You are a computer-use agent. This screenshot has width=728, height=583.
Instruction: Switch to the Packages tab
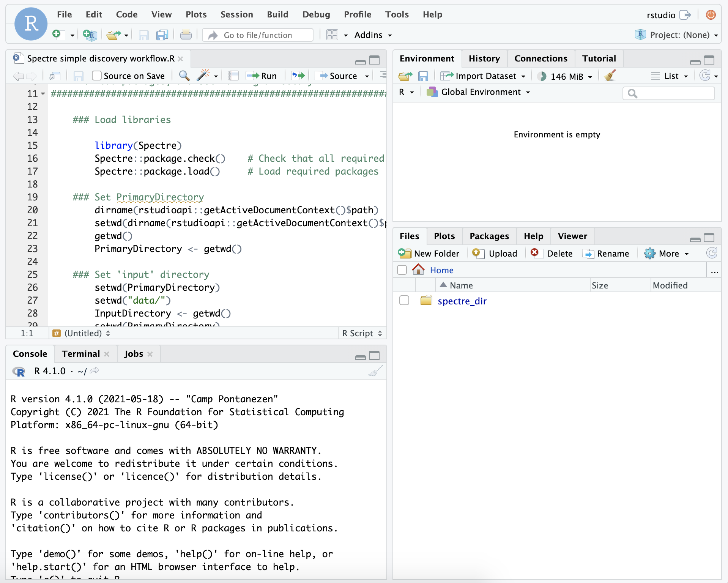coord(489,236)
